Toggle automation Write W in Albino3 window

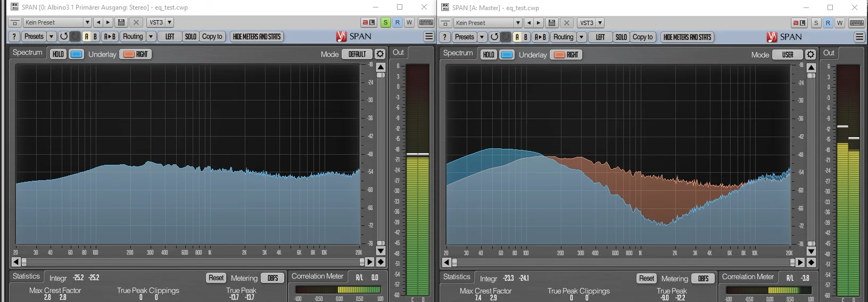409,22
